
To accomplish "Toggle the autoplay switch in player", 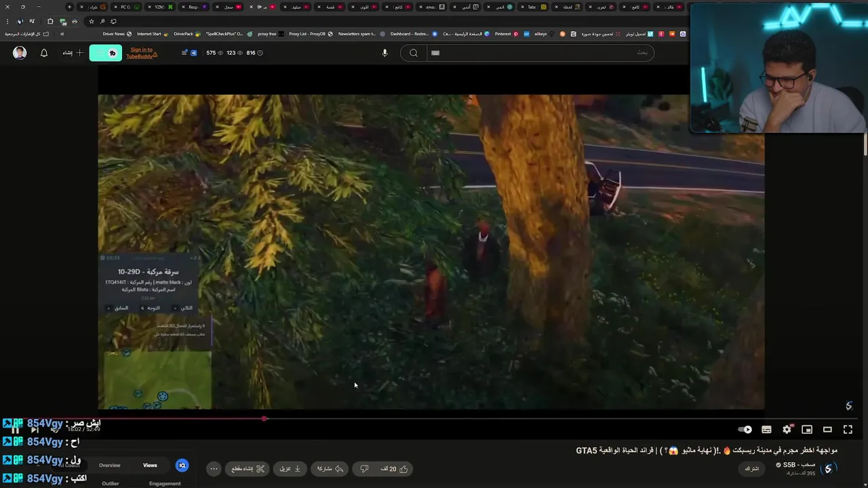I will 745,430.
